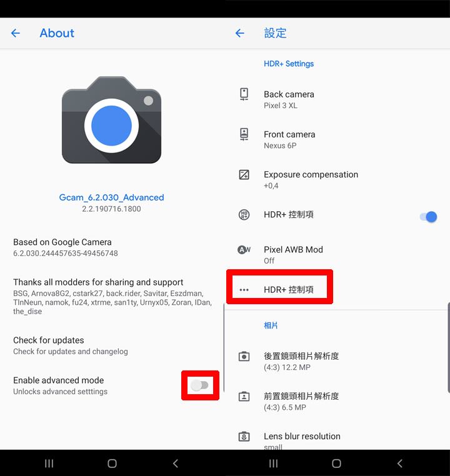
Task: Tap the 設定 screen title
Action: pos(275,33)
